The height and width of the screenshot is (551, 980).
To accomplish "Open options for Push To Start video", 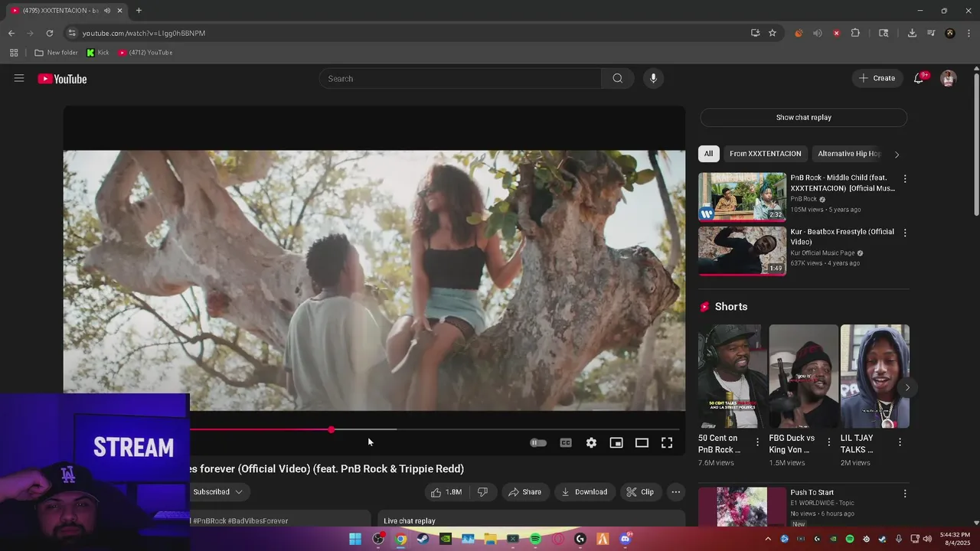I will click(x=905, y=494).
